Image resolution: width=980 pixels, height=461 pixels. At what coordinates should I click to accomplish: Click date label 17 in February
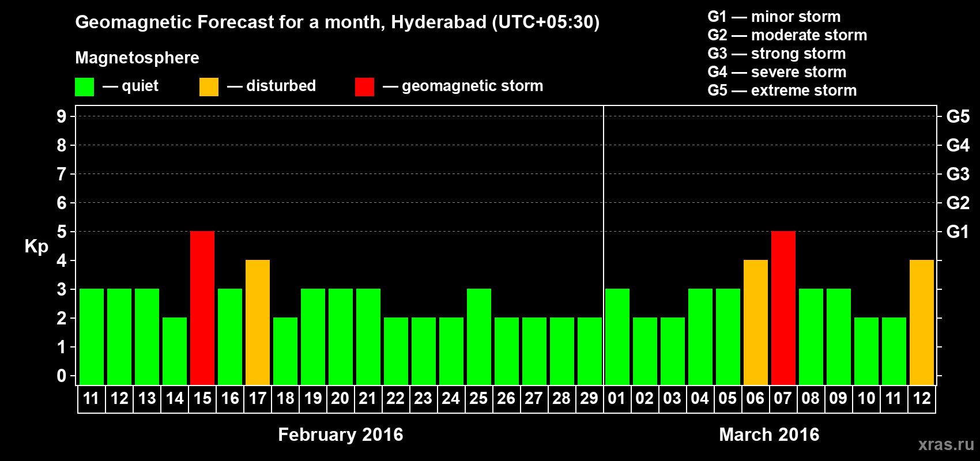point(258,399)
